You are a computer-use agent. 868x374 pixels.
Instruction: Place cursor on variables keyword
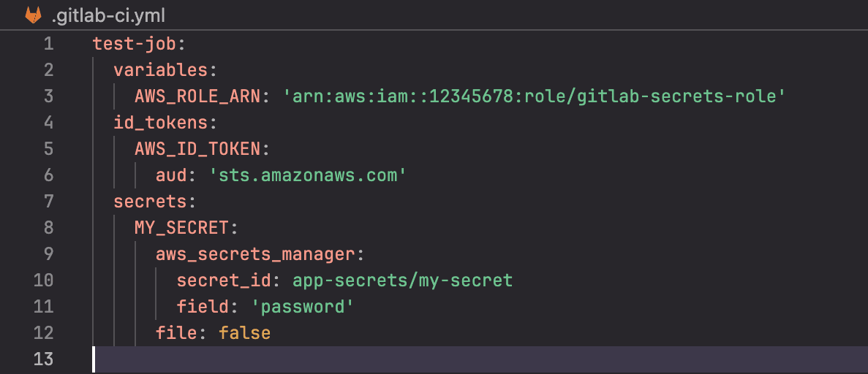(x=159, y=70)
